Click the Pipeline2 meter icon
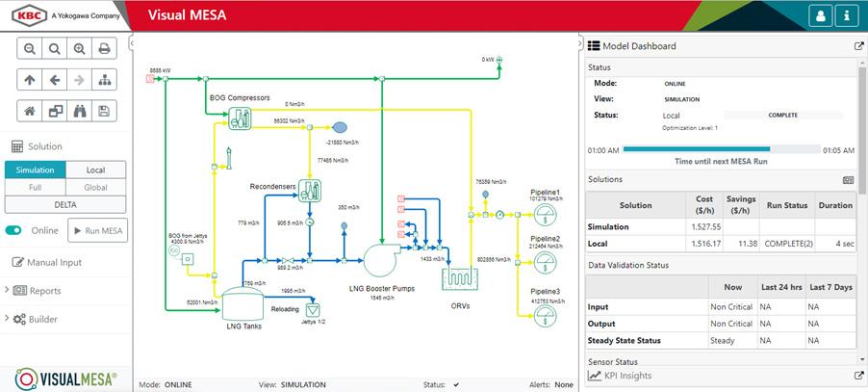Screen dimensions: 868x392 tap(546, 262)
